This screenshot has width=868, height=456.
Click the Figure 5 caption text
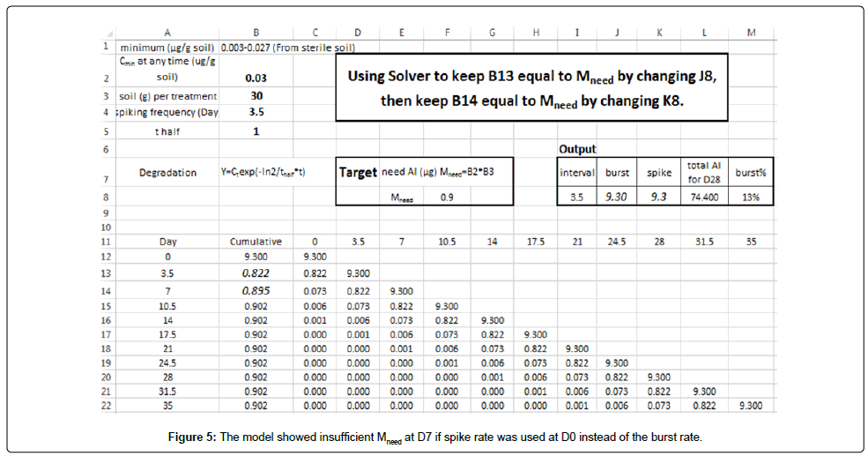click(434, 437)
